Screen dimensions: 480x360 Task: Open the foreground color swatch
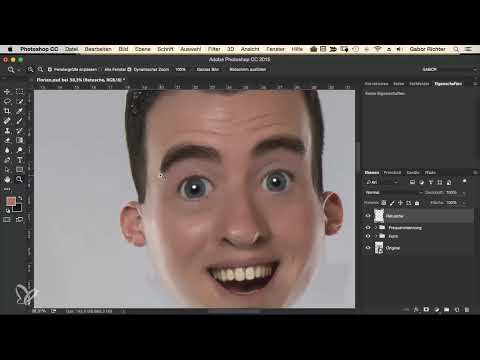coord(11,201)
